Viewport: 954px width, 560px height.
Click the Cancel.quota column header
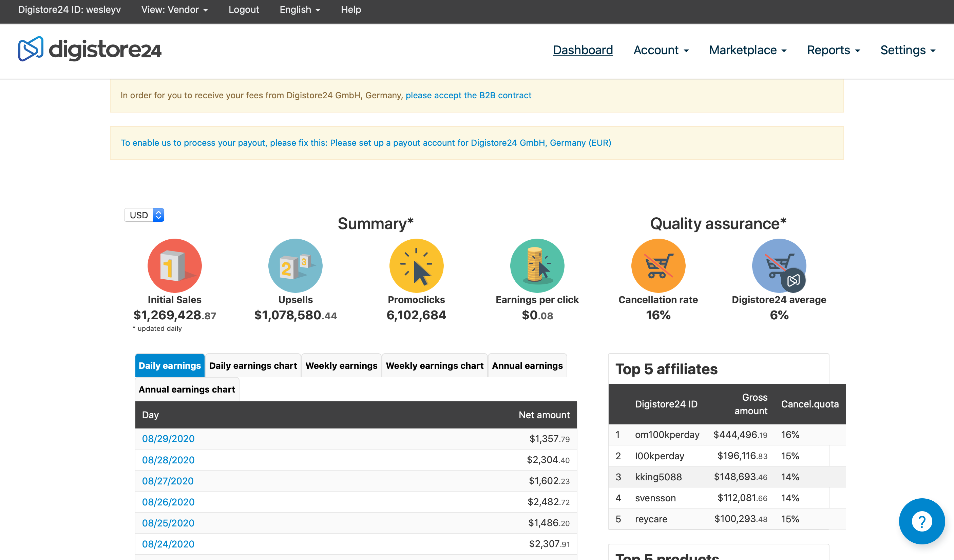pos(810,404)
